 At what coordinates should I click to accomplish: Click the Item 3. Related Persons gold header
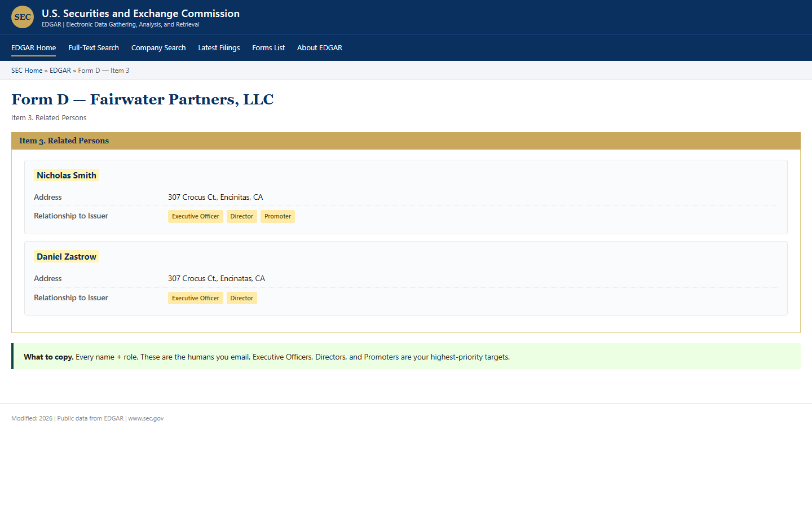(406, 141)
